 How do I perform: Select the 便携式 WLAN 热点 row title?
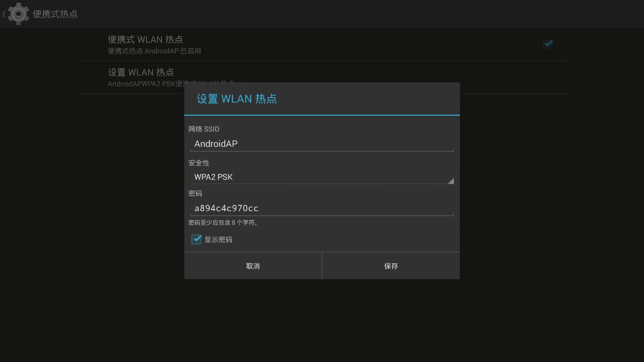click(x=145, y=39)
